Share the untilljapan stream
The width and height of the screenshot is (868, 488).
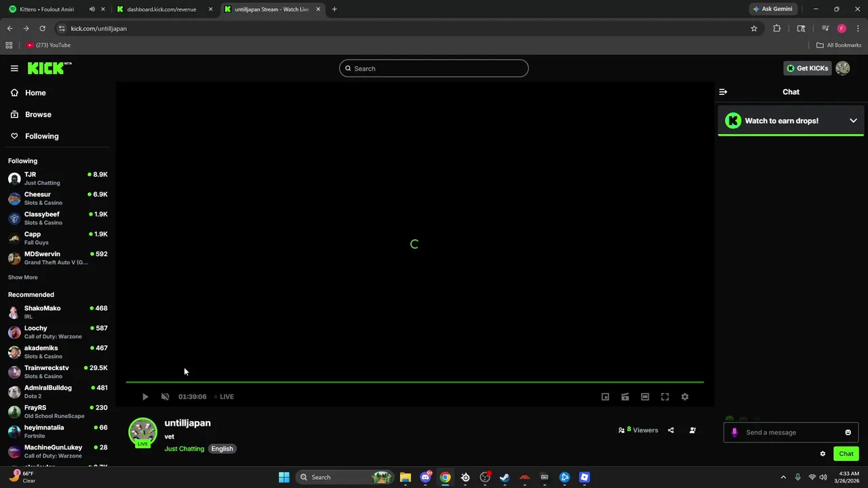[671, 430]
